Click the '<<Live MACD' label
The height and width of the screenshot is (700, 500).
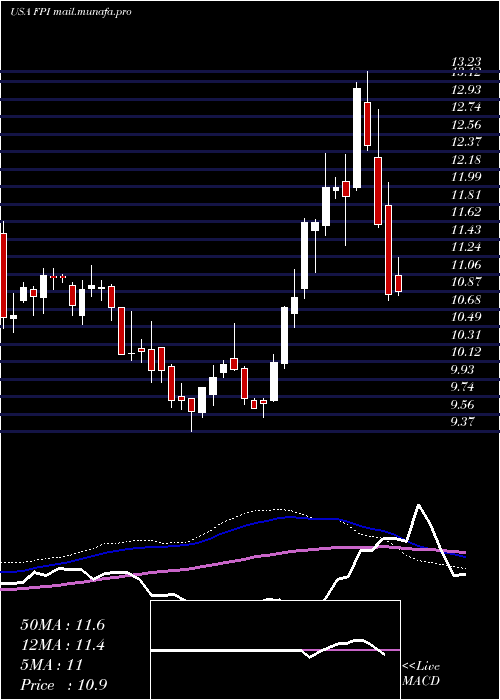421,673
